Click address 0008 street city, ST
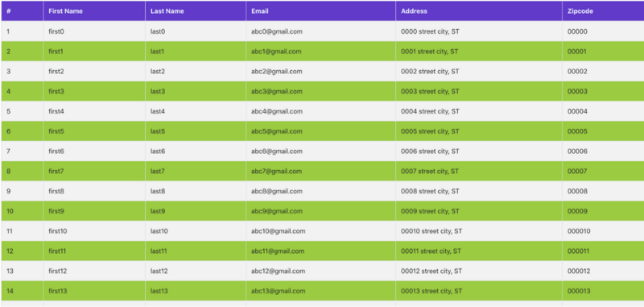The image size is (644, 307). point(430,191)
